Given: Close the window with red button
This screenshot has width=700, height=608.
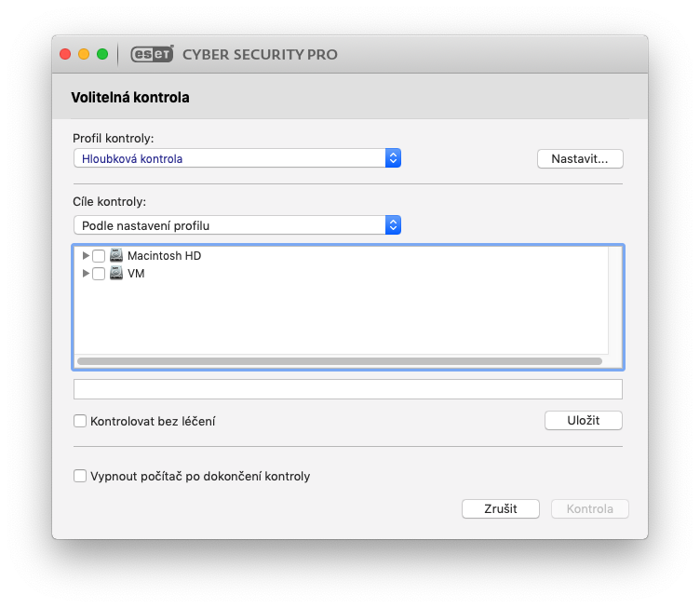Looking at the screenshot, I should (65, 54).
